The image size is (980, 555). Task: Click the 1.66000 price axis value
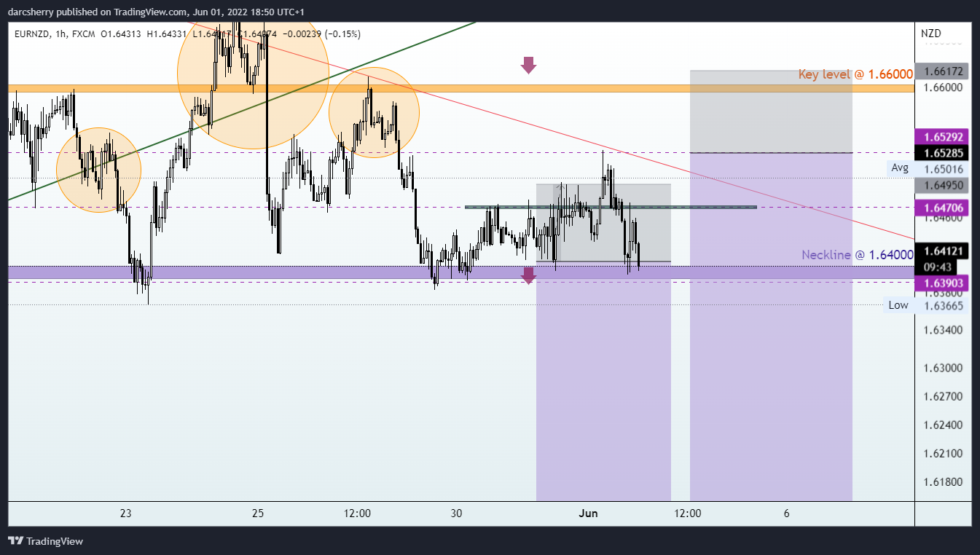click(944, 87)
